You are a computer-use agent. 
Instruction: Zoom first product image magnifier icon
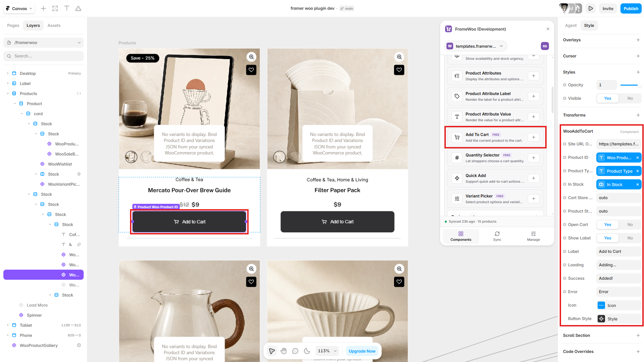251,57
